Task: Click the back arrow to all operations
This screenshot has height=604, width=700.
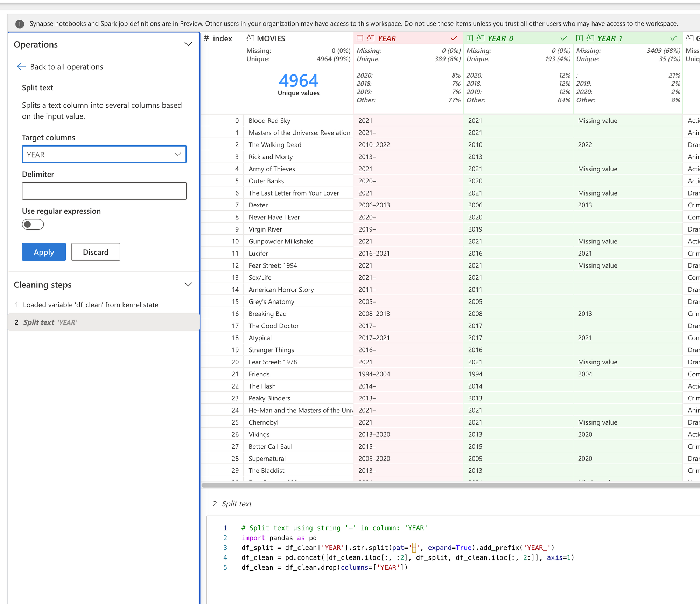Action: tap(21, 67)
